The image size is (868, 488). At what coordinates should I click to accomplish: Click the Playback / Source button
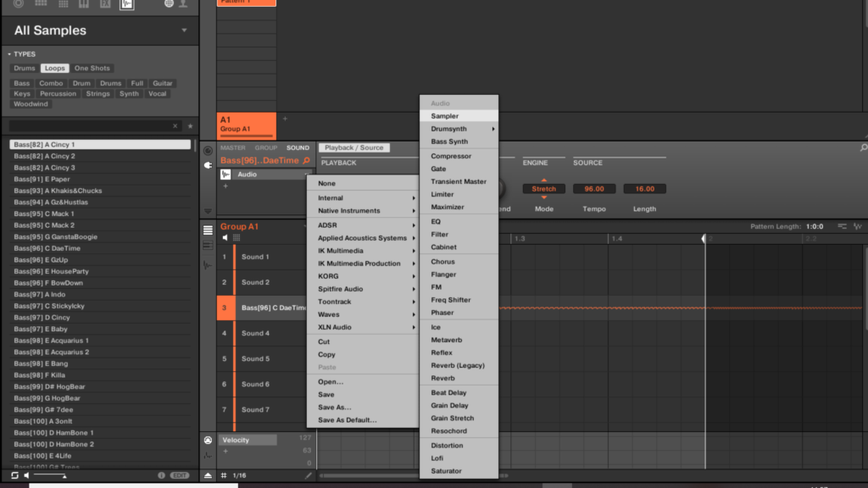354,148
